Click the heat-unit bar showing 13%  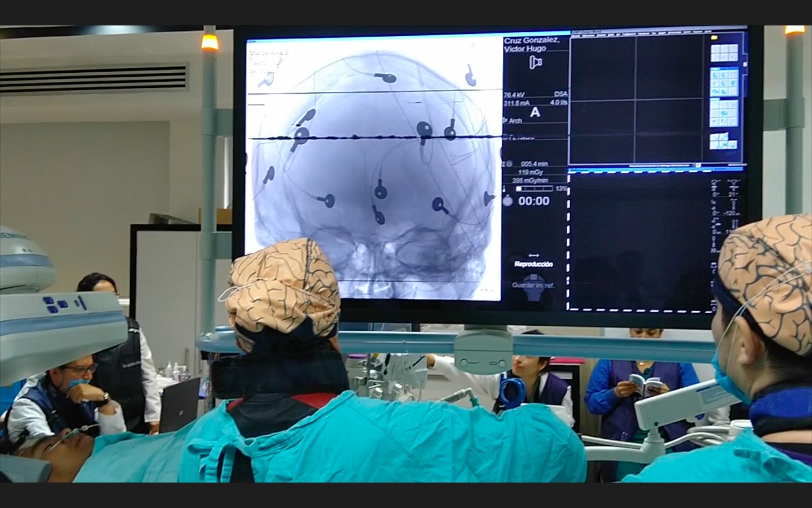coord(534,189)
